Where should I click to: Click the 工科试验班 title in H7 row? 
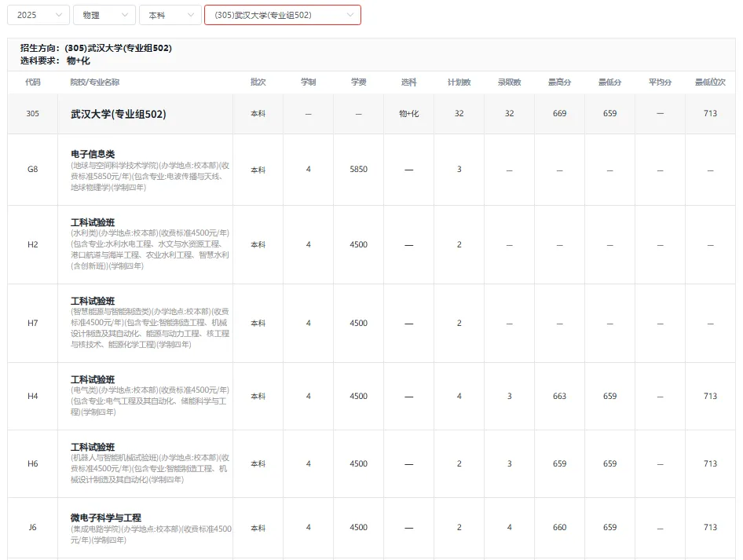point(93,301)
